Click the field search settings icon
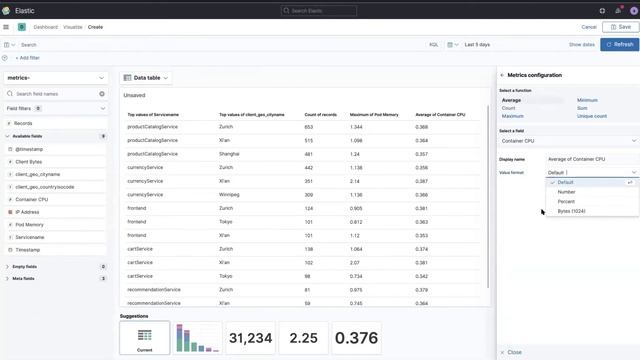The image size is (640, 360). click(x=102, y=94)
